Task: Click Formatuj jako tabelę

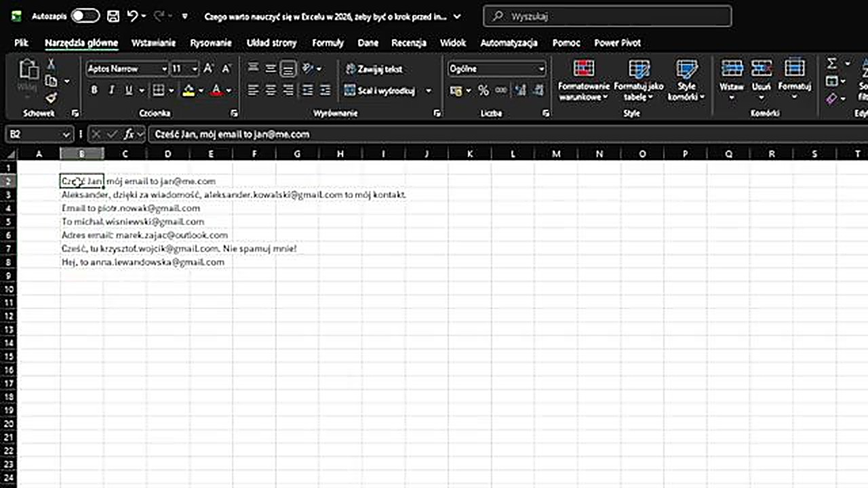Action: point(639,81)
